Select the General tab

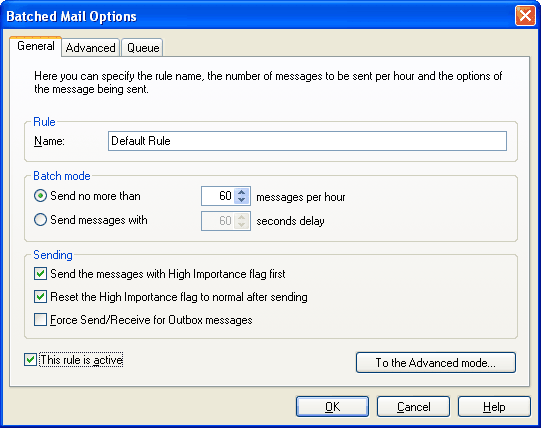pos(36,46)
